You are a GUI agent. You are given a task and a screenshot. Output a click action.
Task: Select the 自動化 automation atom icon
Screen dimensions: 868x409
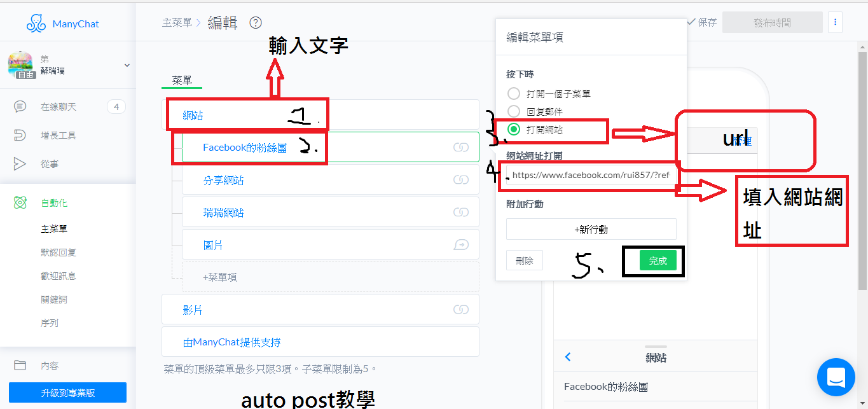(20, 203)
